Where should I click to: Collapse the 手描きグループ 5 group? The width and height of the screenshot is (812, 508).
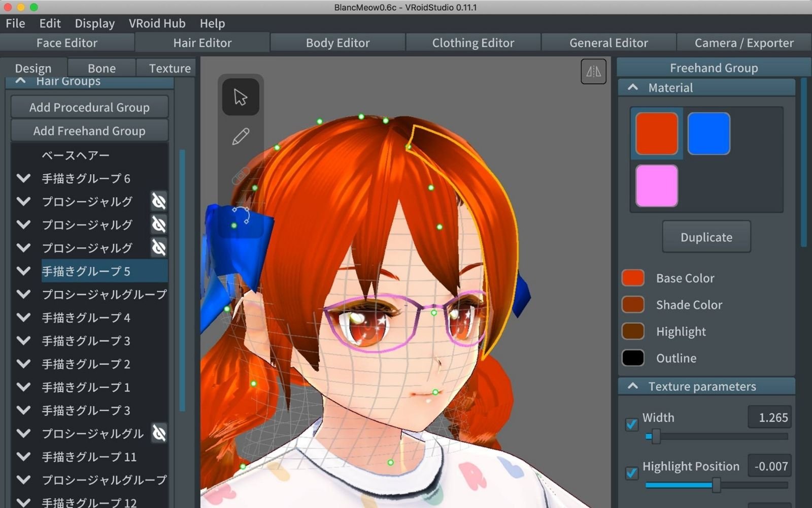(23, 271)
